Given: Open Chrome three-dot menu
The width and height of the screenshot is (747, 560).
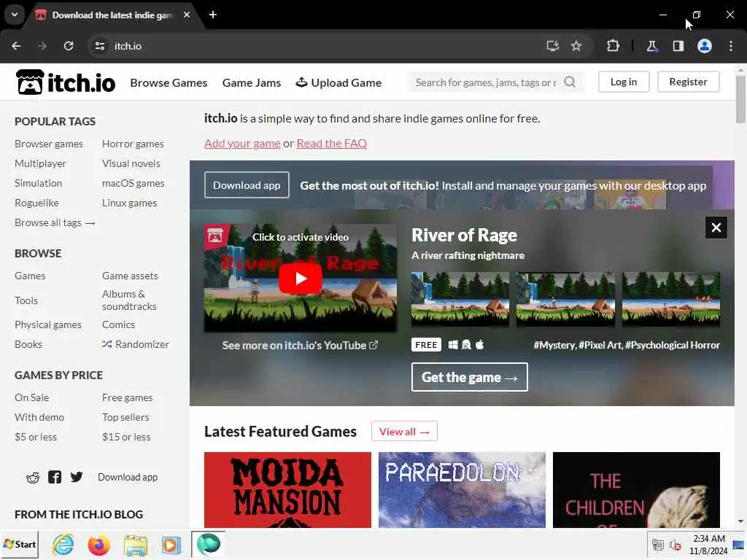Looking at the screenshot, I should pos(731,46).
